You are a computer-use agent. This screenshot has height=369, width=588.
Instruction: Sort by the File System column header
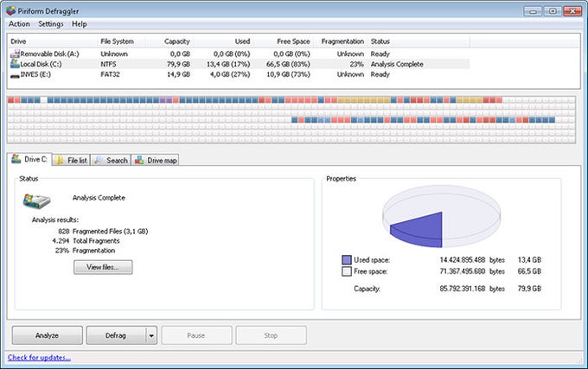click(x=122, y=41)
